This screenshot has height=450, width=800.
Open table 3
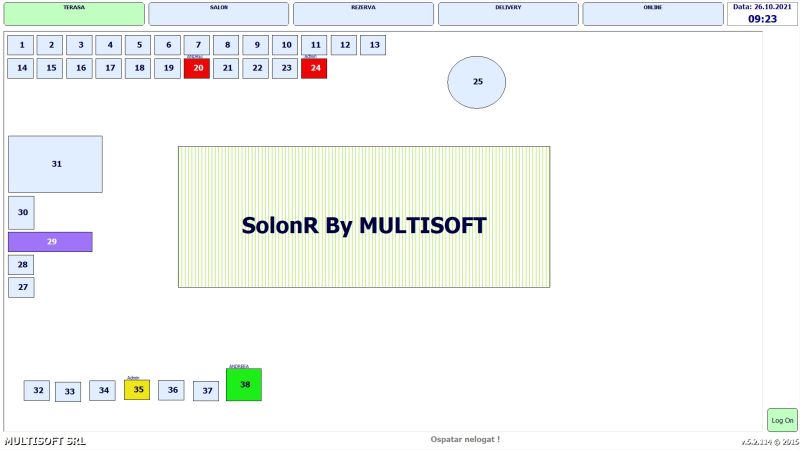click(80, 45)
